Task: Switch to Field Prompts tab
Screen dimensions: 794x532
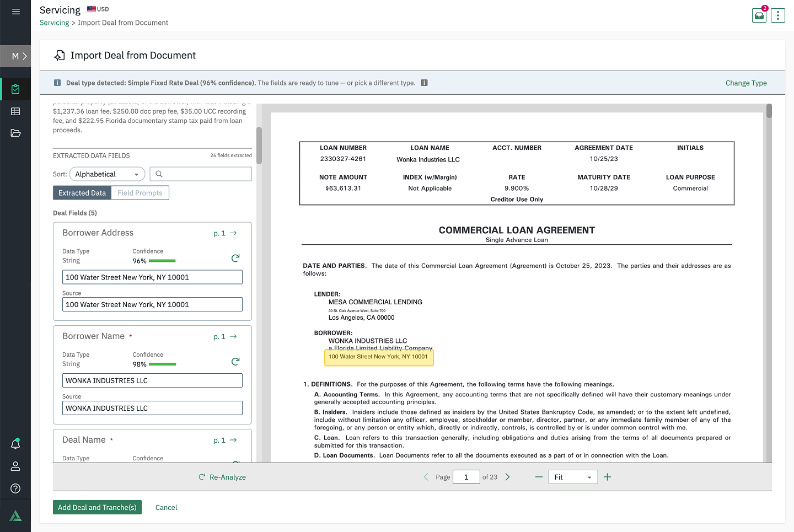Action: click(140, 193)
